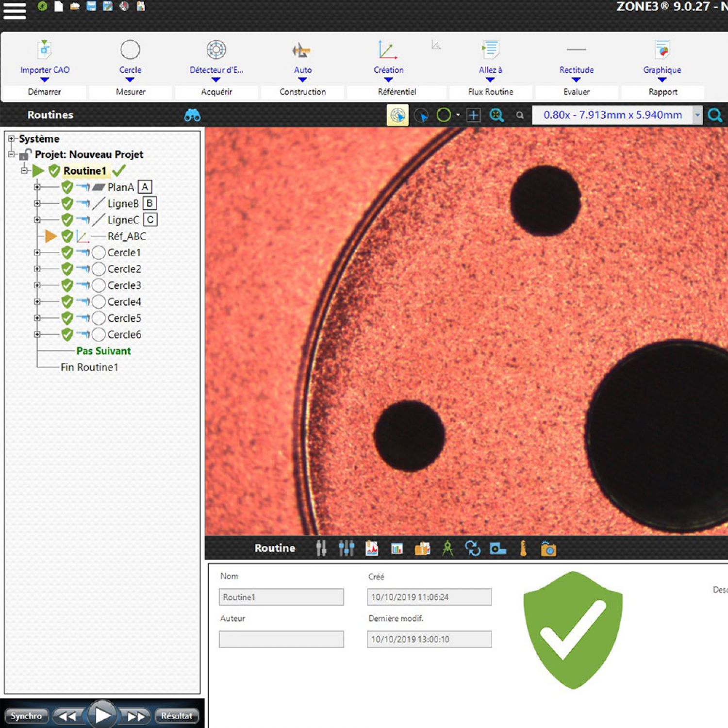Open the Flux Routine ribbon tab
Screen dimensions: 728x728
pyautogui.click(x=490, y=92)
